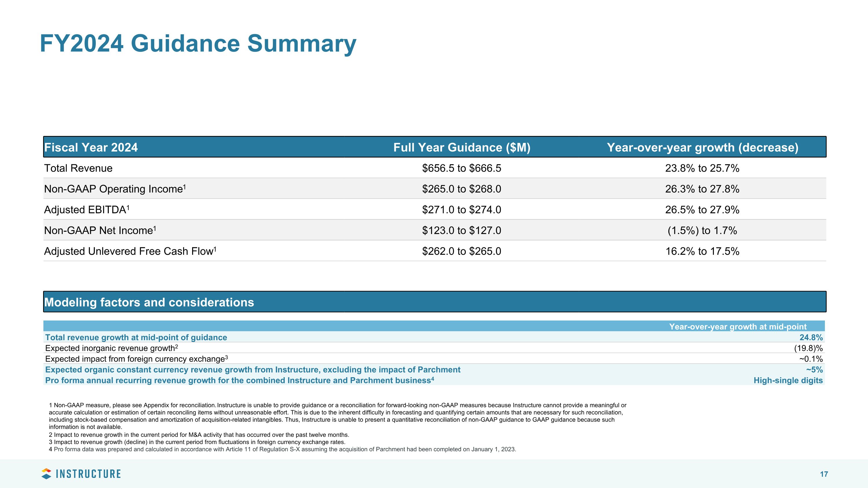Screen dimensions: 868x488
Task: Select the 24.8% mid-point growth value
Action: click(x=811, y=338)
